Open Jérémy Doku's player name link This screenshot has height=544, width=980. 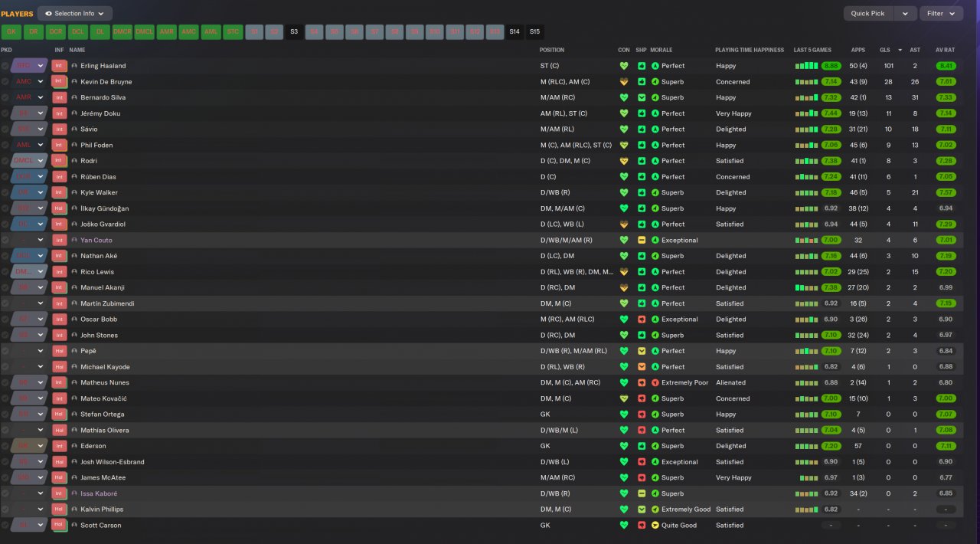(100, 113)
